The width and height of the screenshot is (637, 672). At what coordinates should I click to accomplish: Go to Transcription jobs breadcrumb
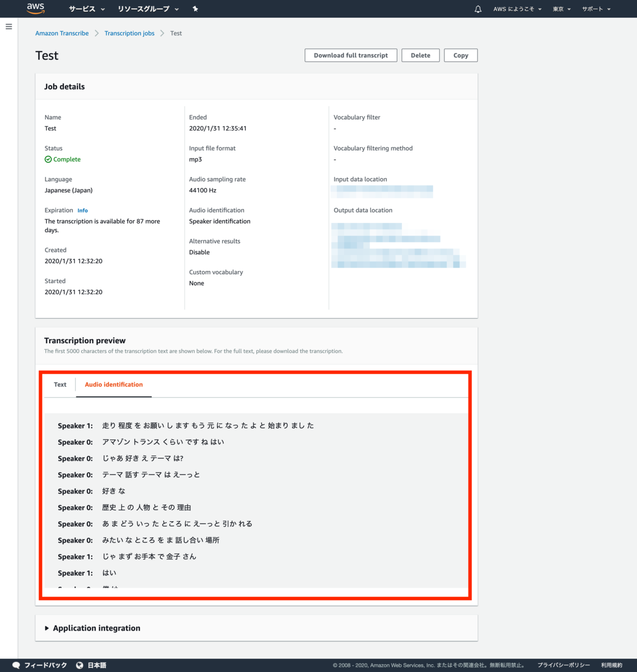coord(129,34)
